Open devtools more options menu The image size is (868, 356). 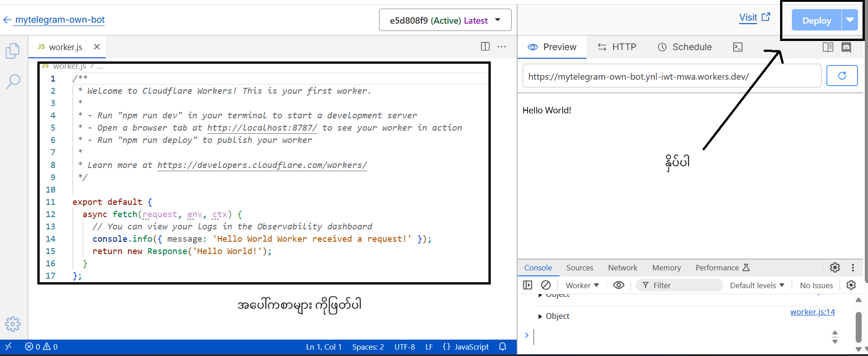click(x=853, y=268)
